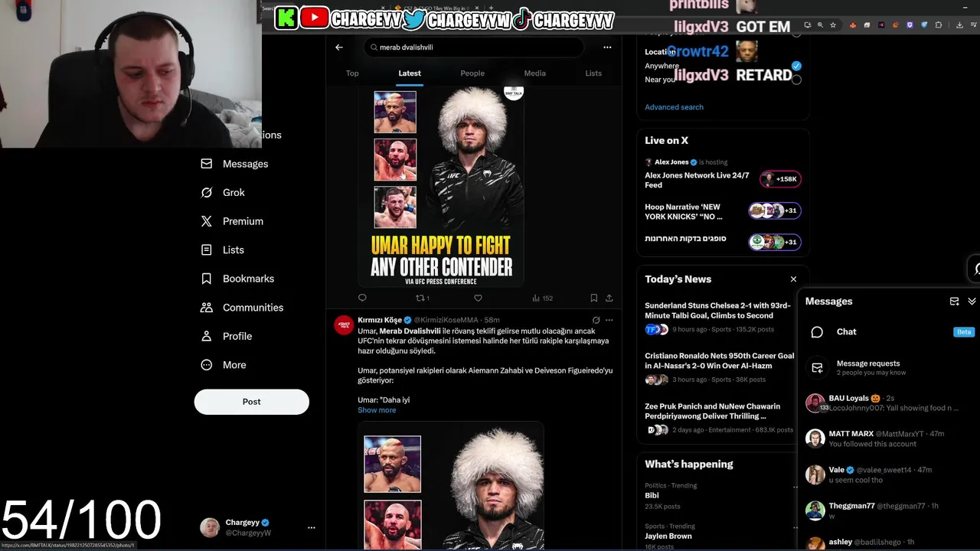Screen dimensions: 980x551
Task: Open Profile from the sidebar
Action: [x=227, y=336]
